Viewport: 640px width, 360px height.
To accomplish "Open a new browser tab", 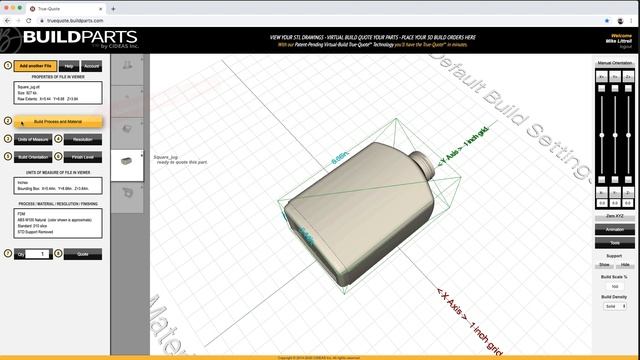I will point(113,9).
